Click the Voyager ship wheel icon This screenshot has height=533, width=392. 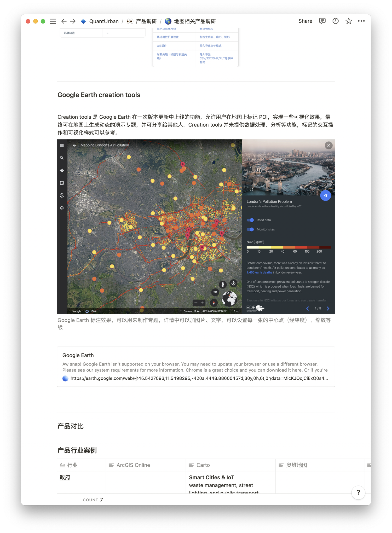62,170
